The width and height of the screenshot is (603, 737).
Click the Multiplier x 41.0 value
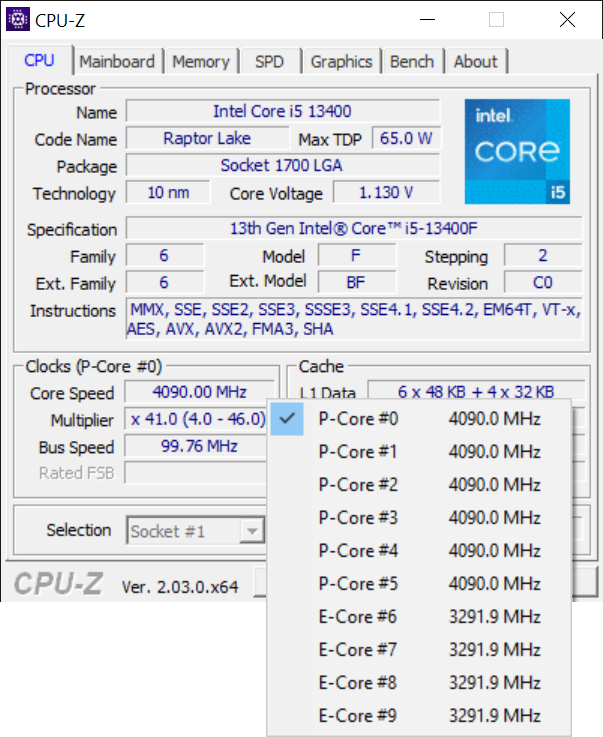coord(197,419)
